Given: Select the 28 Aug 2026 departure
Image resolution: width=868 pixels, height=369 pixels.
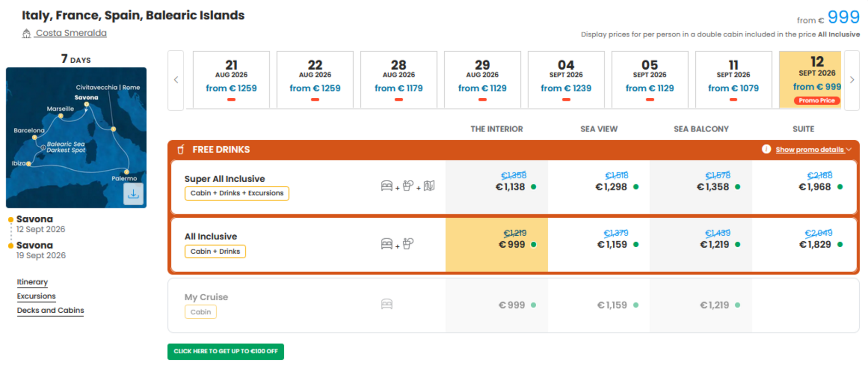Looking at the screenshot, I should (x=399, y=80).
